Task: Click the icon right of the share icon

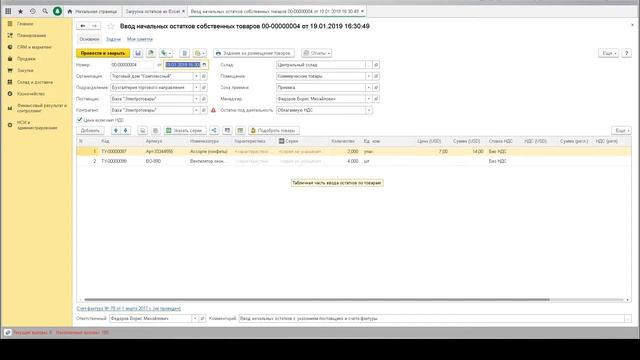Action: [x=227, y=131]
